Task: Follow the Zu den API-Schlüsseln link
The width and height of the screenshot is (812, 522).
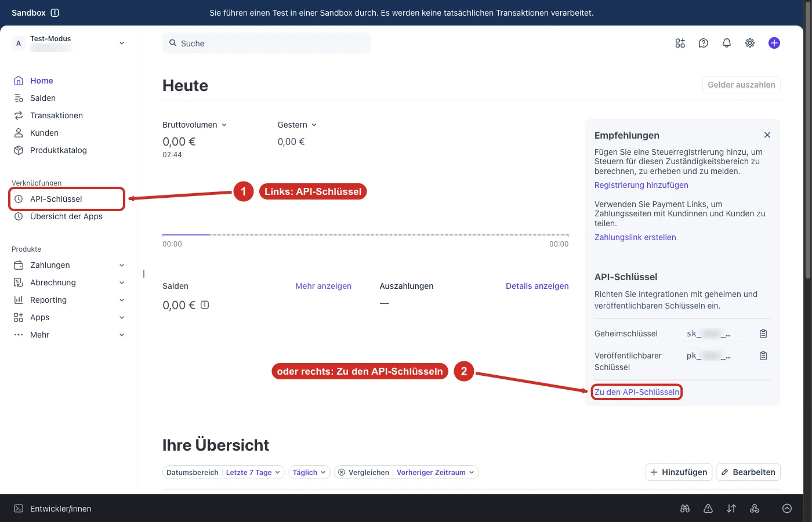Action: click(x=637, y=392)
